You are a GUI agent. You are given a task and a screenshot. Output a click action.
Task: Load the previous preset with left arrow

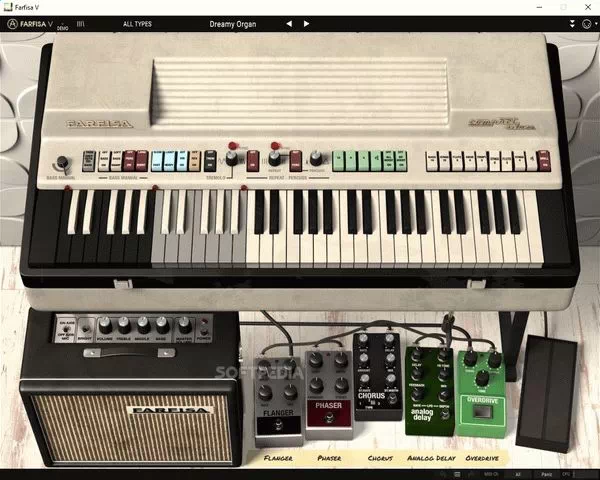pyautogui.click(x=289, y=23)
